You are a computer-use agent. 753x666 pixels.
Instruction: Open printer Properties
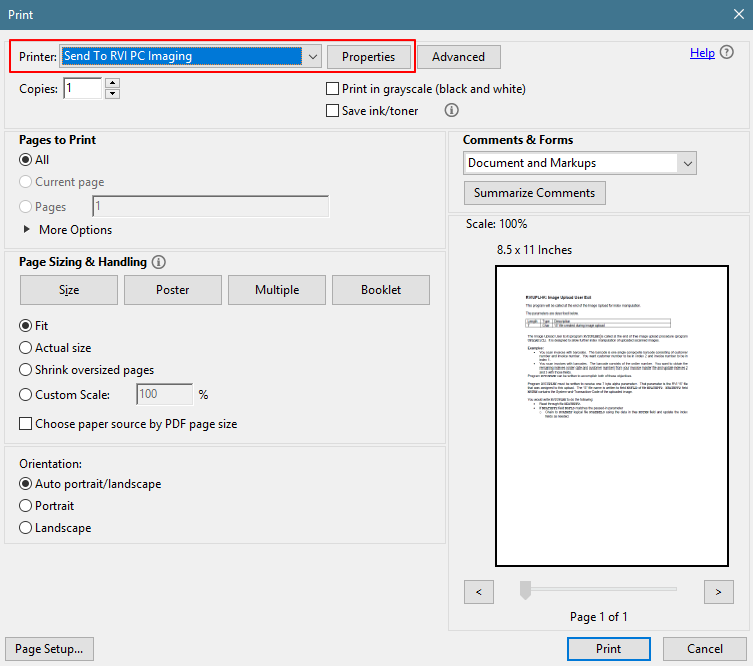pos(369,57)
